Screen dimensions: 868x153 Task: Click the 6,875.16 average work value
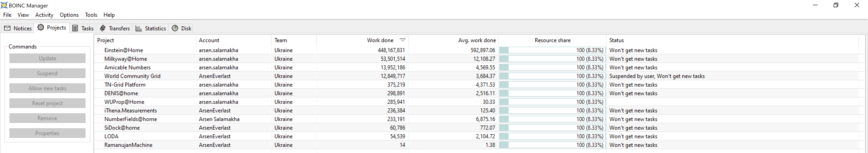[x=486, y=119]
